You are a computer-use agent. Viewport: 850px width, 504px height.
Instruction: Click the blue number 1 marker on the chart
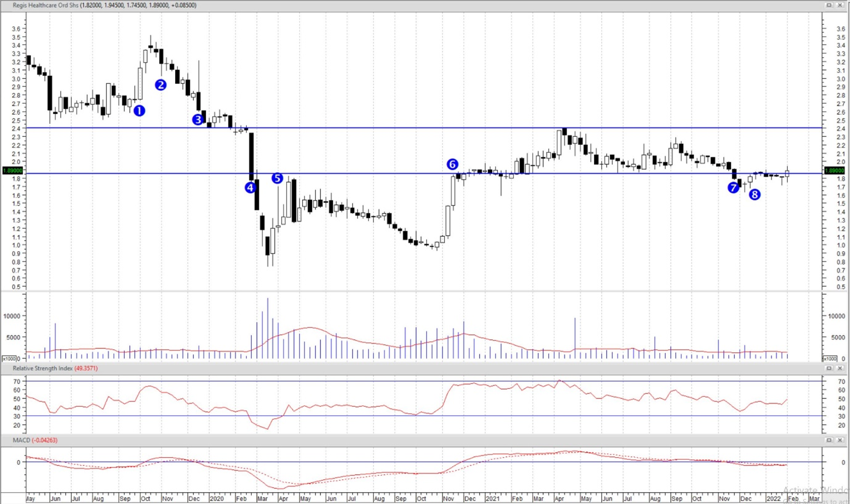point(139,111)
